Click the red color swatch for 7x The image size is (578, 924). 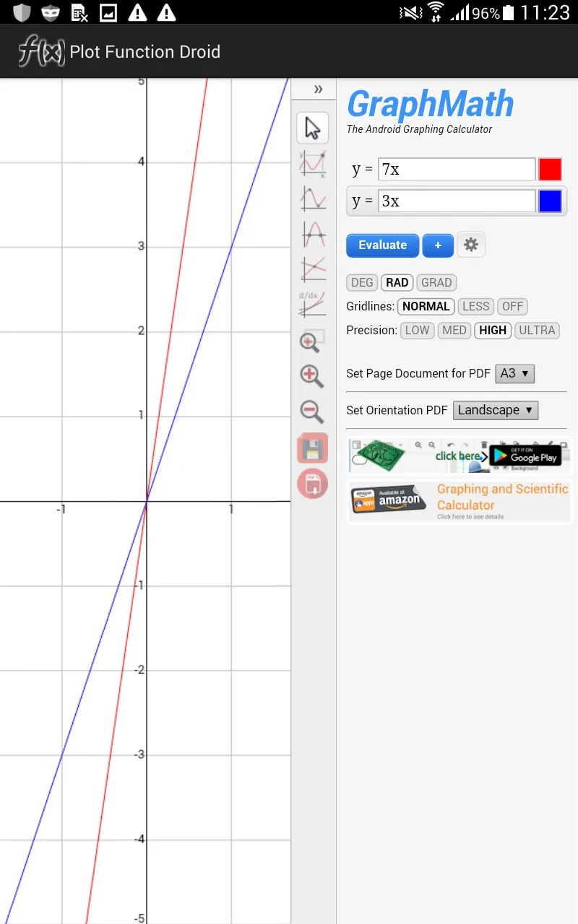tap(550, 170)
